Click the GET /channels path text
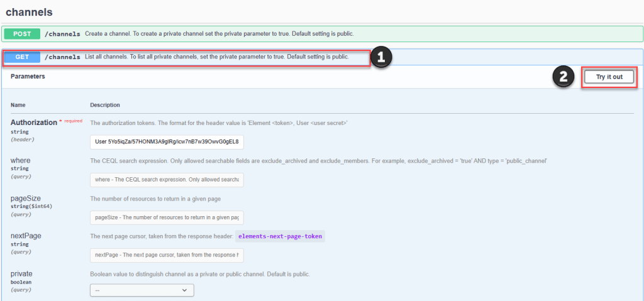The width and height of the screenshot is (644, 301). coord(62,57)
